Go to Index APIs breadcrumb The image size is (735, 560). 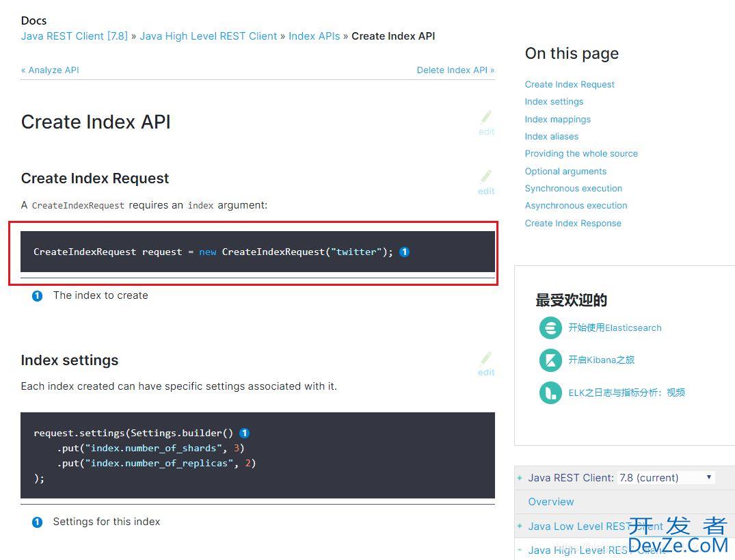click(314, 36)
